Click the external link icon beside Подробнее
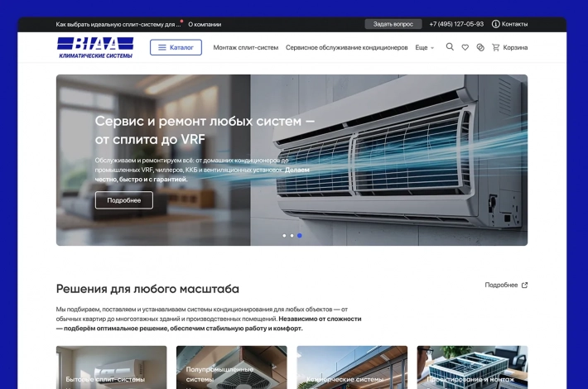 [524, 286]
